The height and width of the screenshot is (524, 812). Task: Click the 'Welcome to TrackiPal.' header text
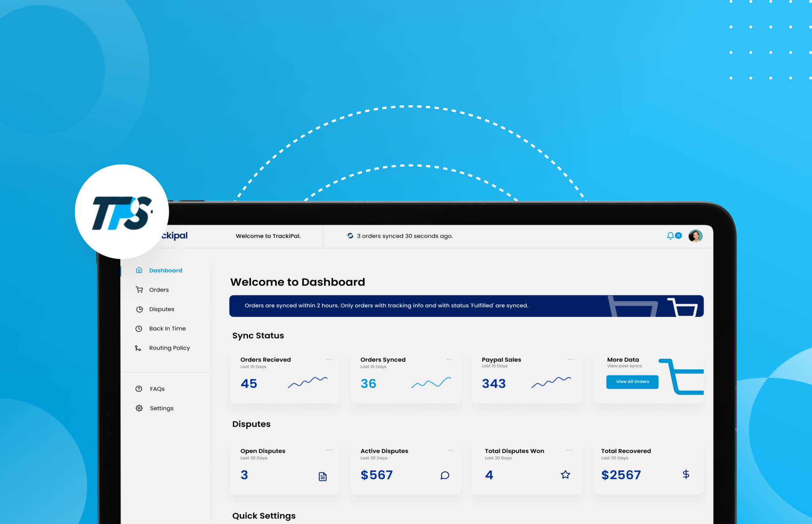tap(268, 236)
